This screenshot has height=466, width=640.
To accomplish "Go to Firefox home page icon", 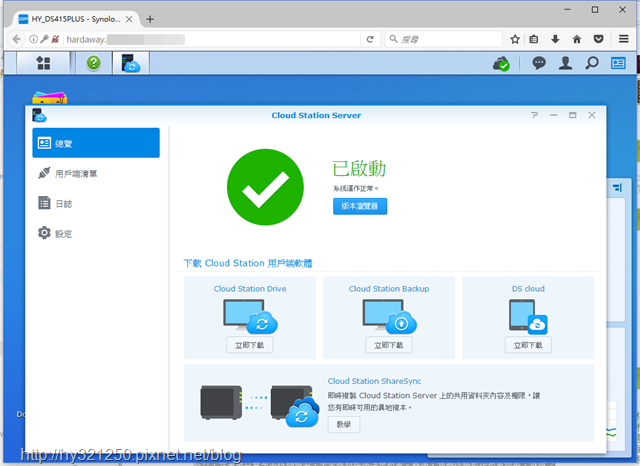I will click(577, 39).
